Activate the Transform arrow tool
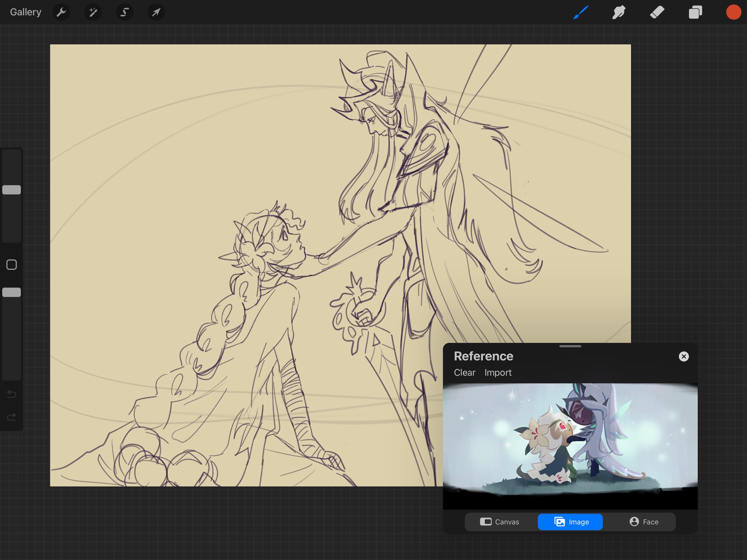The height and width of the screenshot is (560, 747). 156,12
